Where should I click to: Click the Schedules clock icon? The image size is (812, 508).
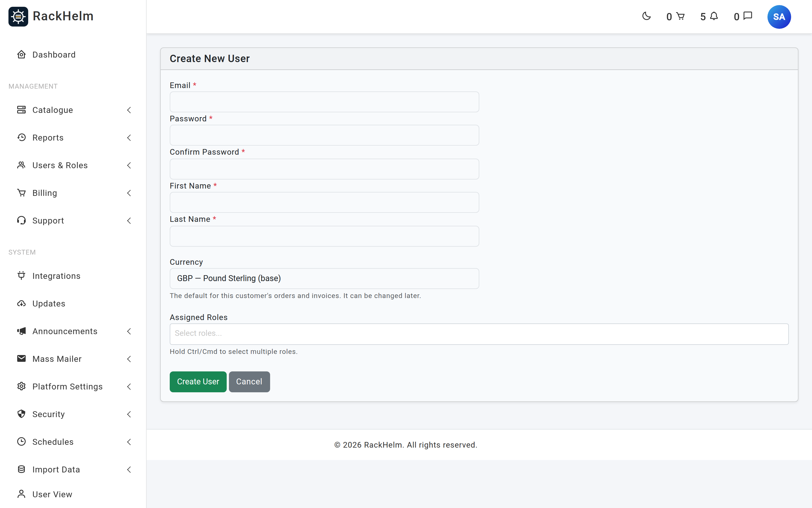[x=21, y=441]
